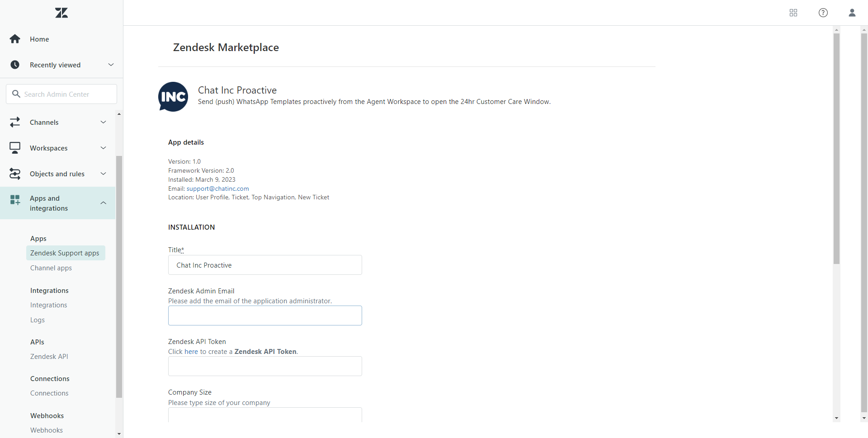Click the Zendesk Admin Email field
This screenshot has height=438, width=868.
265,316
